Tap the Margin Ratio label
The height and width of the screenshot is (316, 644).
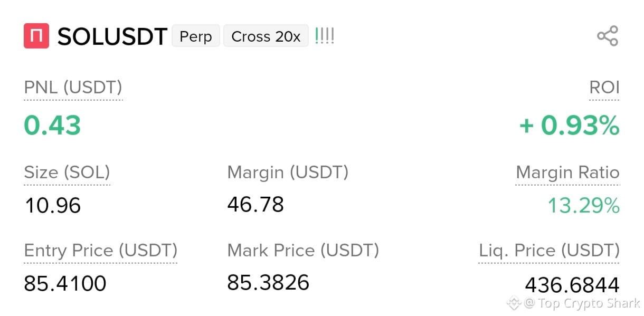pos(567,173)
